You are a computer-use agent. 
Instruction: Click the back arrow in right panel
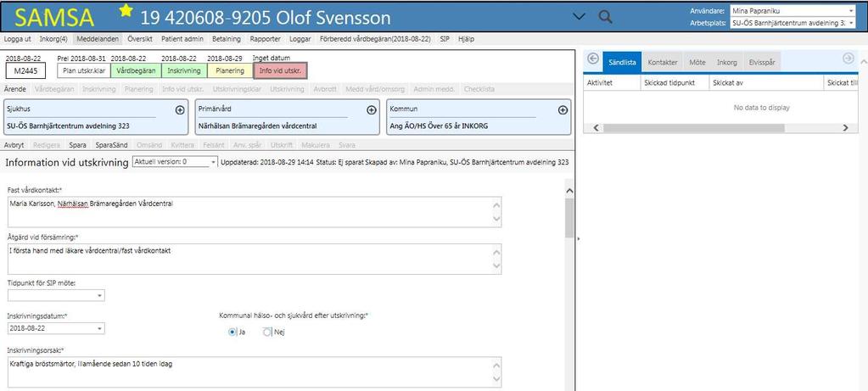pyautogui.click(x=593, y=59)
